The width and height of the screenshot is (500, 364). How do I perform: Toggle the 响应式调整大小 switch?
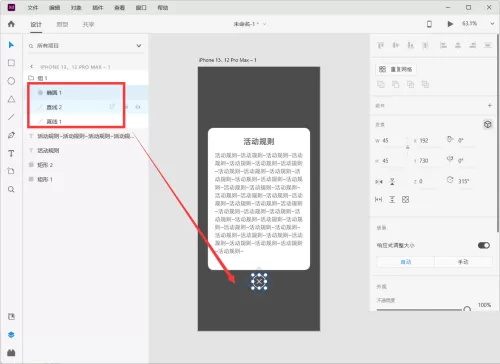point(484,245)
